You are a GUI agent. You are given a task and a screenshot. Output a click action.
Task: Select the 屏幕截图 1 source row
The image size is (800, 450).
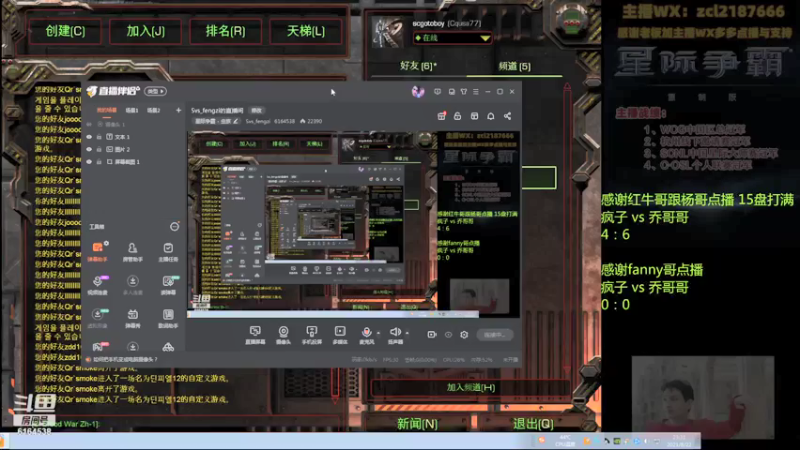134,162
